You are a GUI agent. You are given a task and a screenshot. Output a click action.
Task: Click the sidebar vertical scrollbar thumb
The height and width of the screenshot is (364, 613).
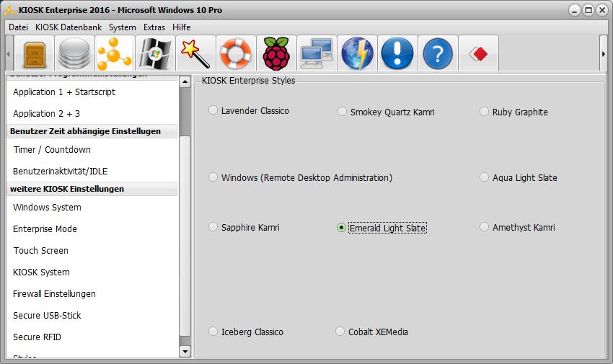tap(185, 236)
